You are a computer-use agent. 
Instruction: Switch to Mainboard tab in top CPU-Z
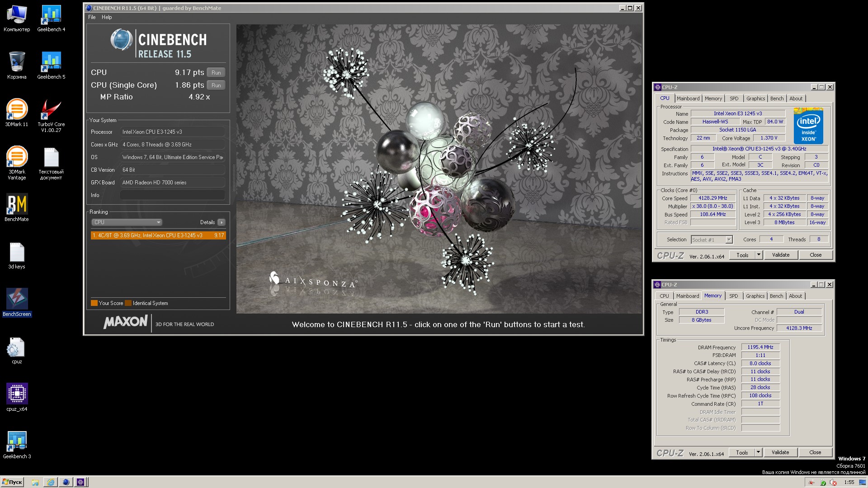tap(688, 99)
